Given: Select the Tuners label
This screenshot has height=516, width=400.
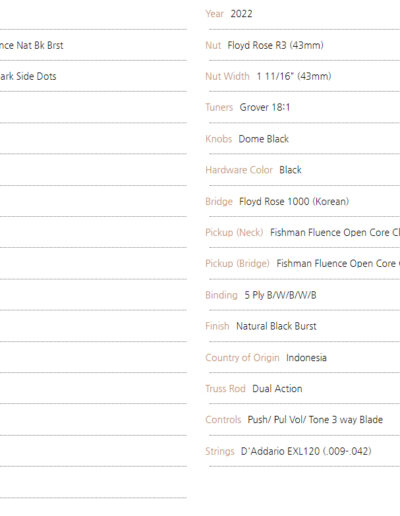Looking at the screenshot, I should [219, 107].
